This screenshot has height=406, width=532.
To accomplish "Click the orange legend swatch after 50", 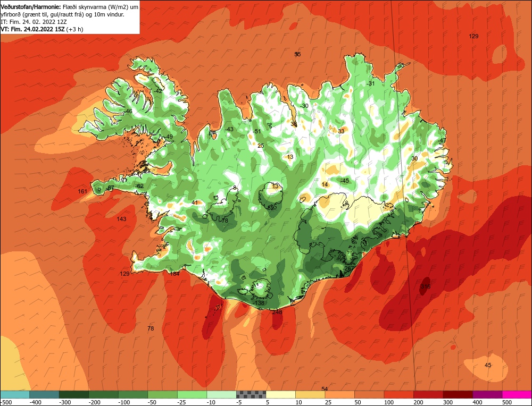I will point(369,394).
